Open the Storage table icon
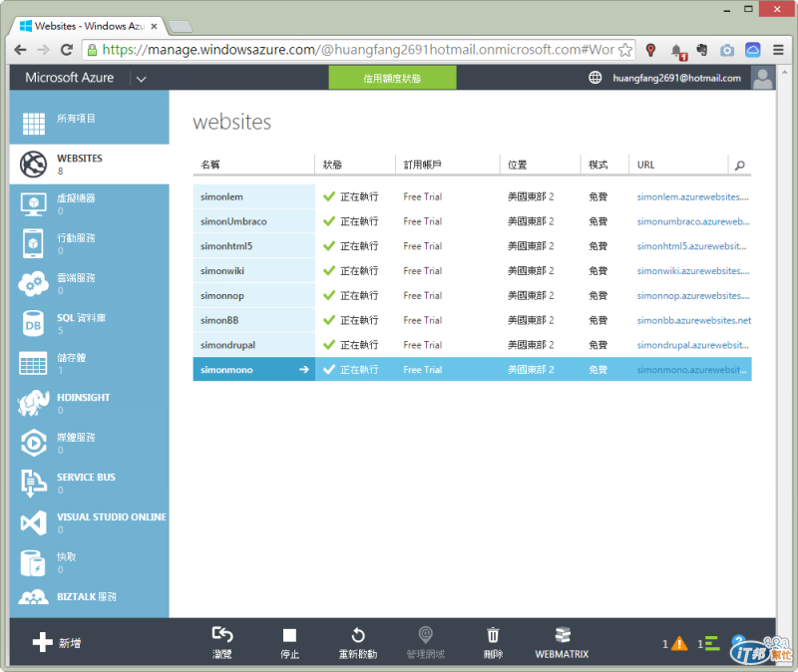798x672 pixels. pos(34,363)
